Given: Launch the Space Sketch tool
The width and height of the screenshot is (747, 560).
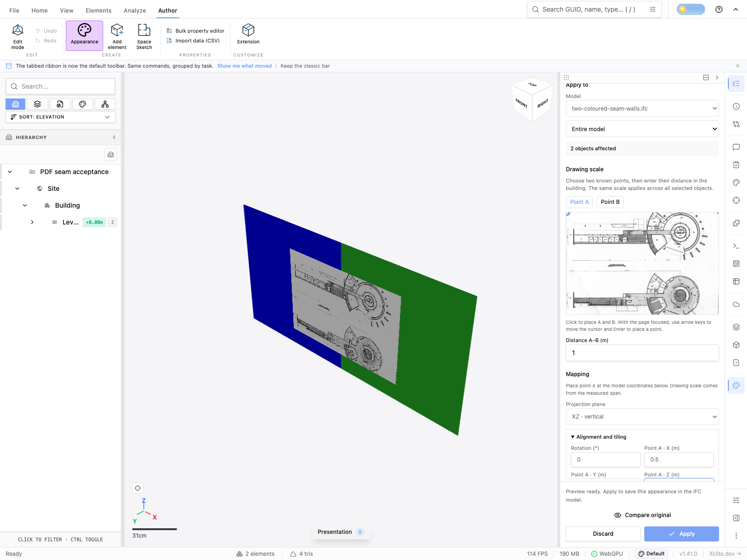Looking at the screenshot, I should (144, 36).
